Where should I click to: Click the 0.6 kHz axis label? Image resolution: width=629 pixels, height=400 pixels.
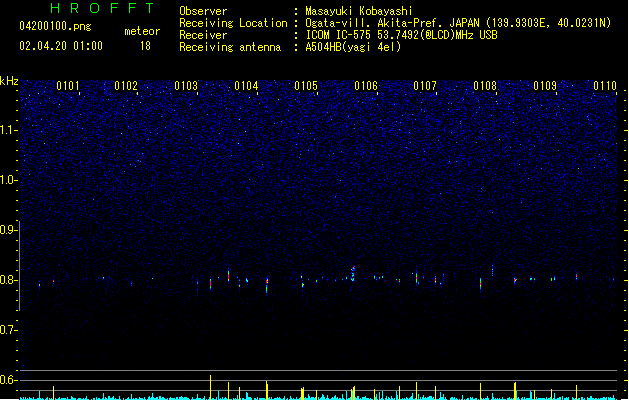(x=8, y=380)
